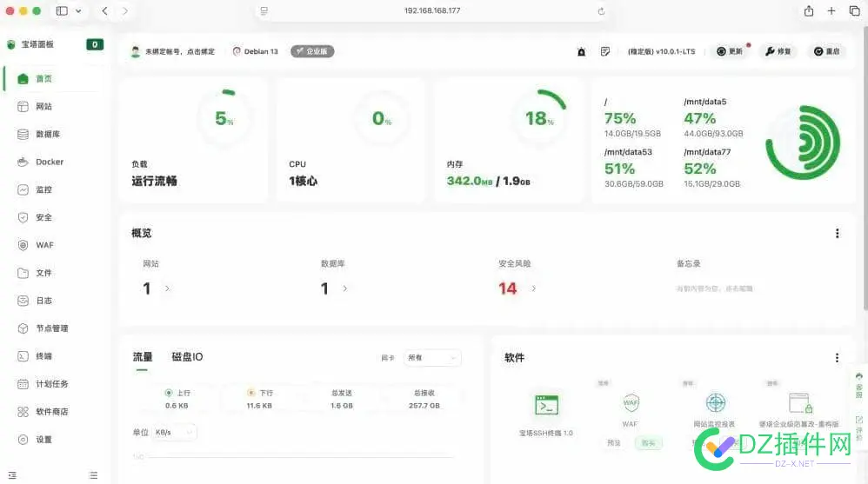Open WAF firewall icon in sidebar

[23, 245]
